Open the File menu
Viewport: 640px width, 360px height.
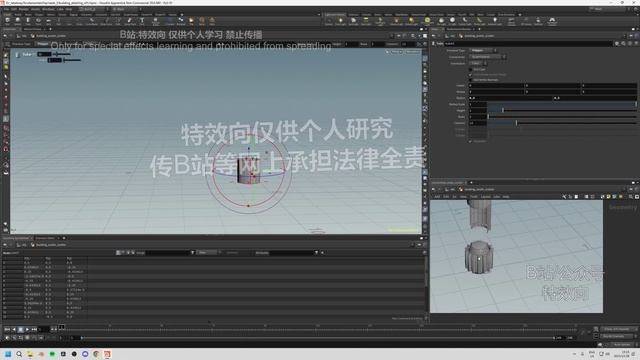[6, 9]
